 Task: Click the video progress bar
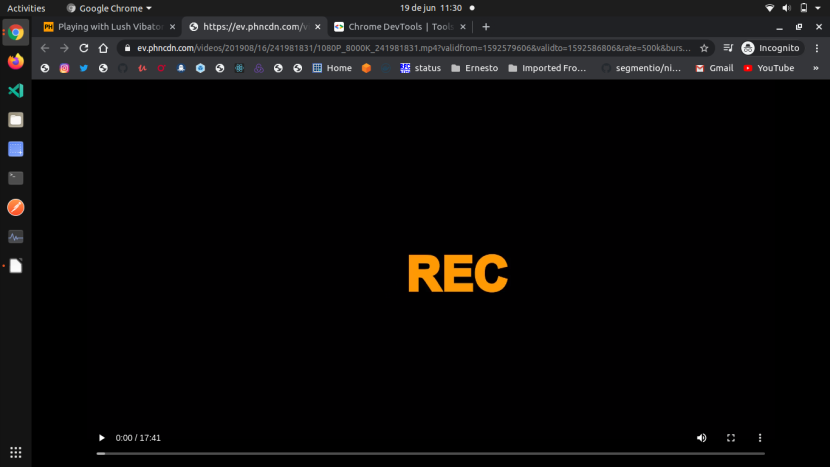tap(430, 453)
